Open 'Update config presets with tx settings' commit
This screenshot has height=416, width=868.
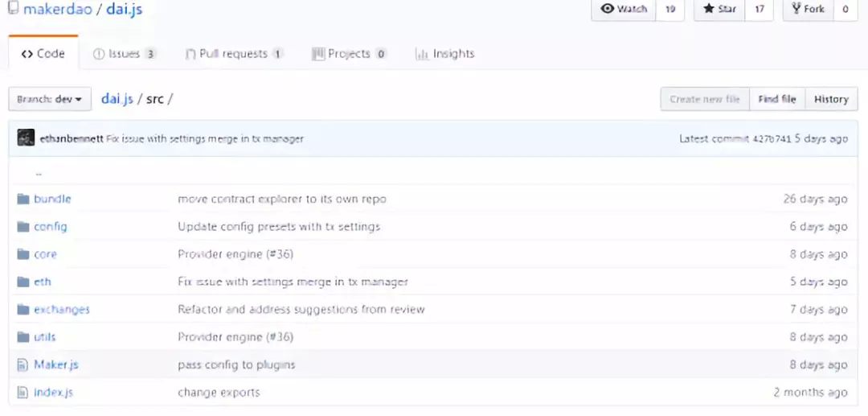[x=279, y=227]
